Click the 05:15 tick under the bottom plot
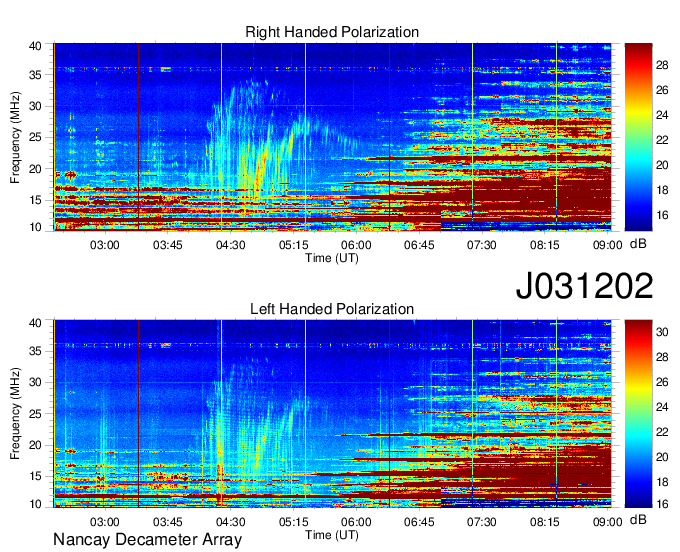This screenshot has width=680, height=552. tap(293, 522)
